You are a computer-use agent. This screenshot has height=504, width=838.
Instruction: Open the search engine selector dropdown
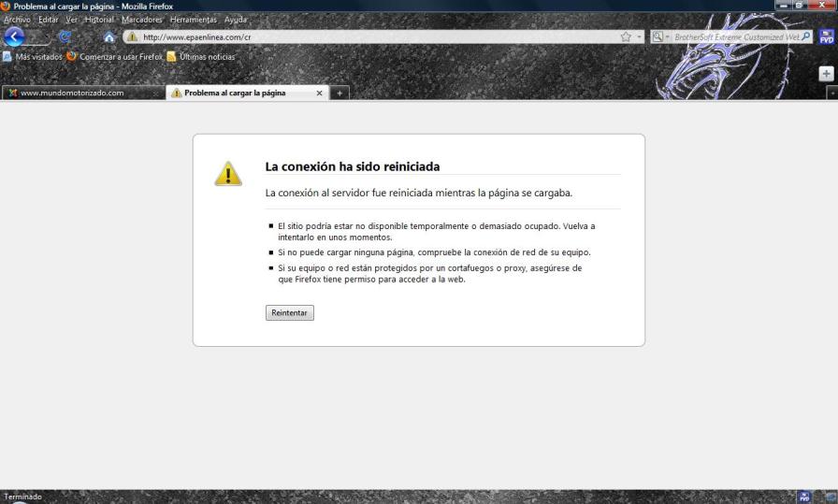(x=660, y=36)
